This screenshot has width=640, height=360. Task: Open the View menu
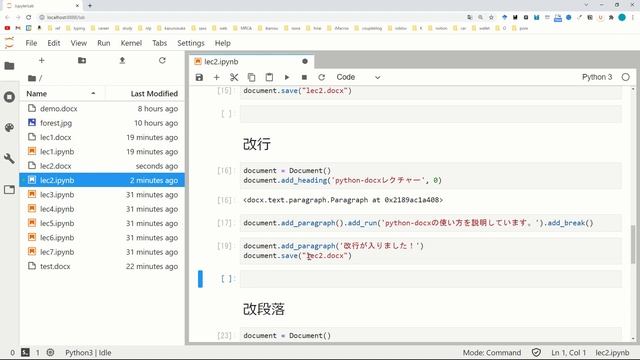[79, 43]
